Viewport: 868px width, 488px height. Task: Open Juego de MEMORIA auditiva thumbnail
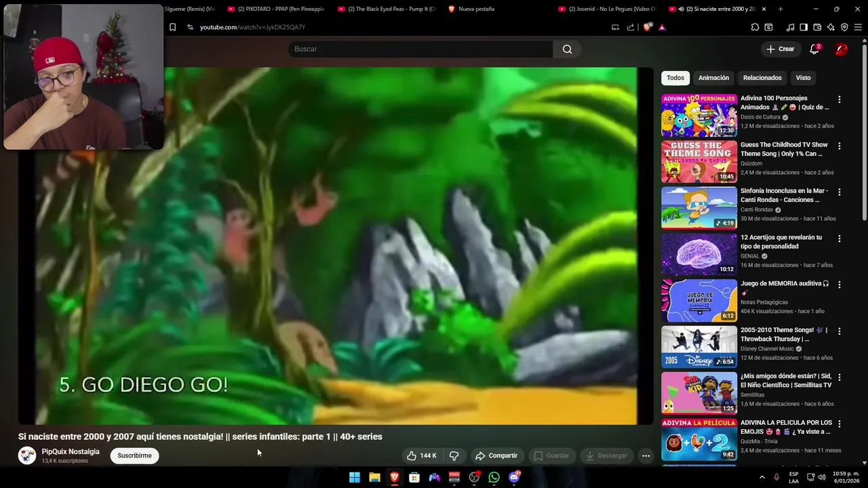pos(699,300)
